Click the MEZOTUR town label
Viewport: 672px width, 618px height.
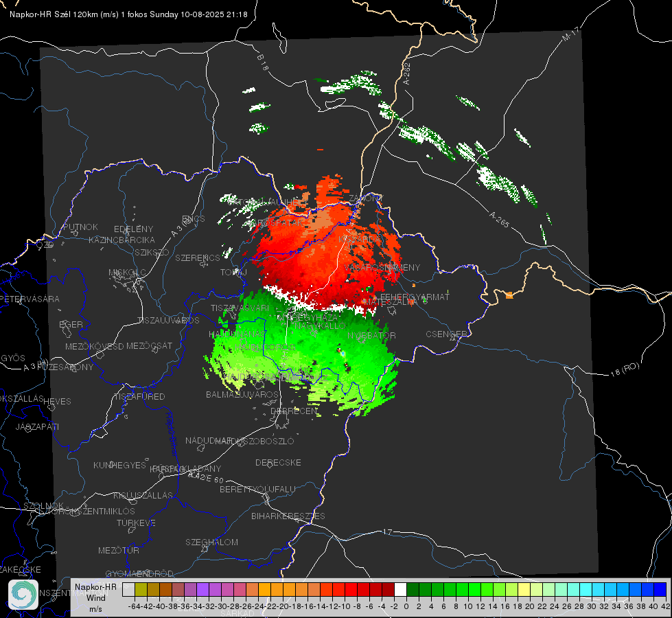(x=118, y=550)
